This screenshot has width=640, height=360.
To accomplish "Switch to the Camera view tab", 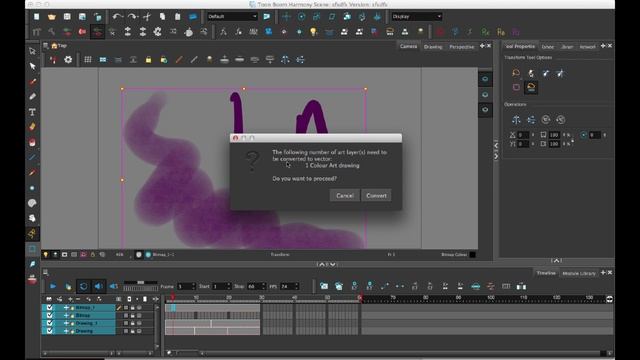I will [408, 46].
